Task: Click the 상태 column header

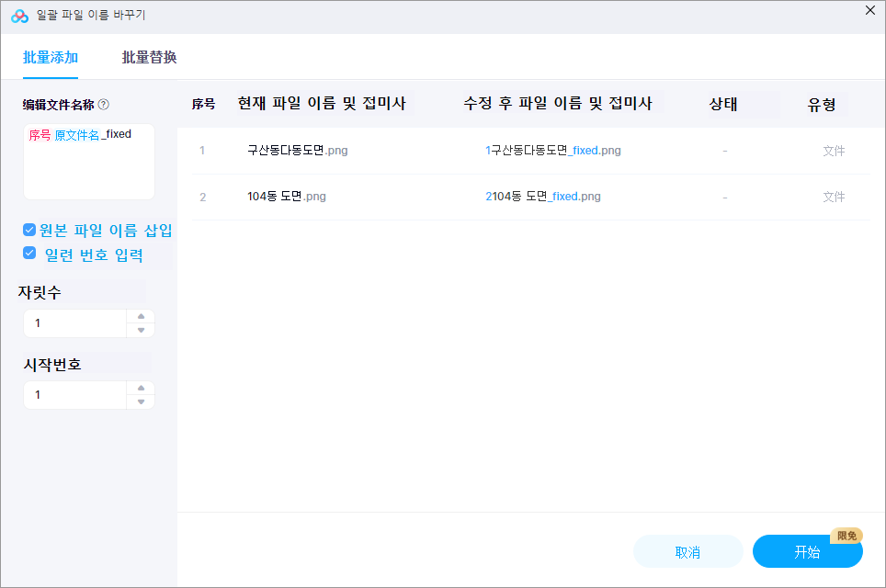Action: click(723, 104)
